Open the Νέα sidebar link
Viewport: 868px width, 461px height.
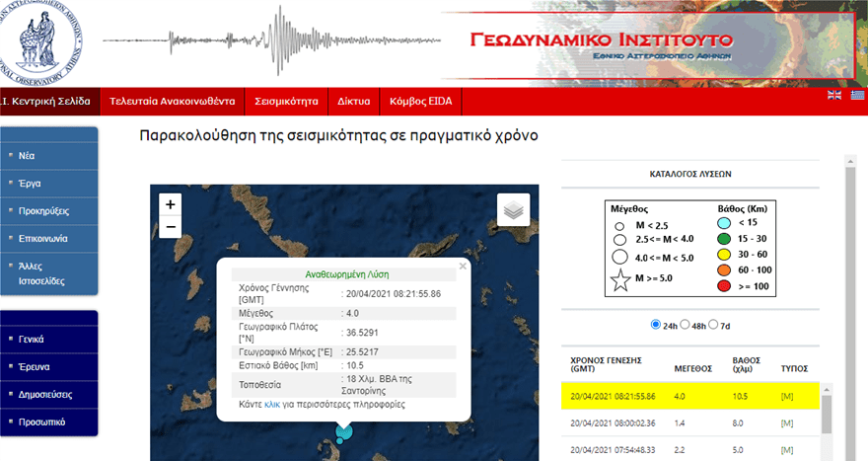pyautogui.click(x=27, y=156)
